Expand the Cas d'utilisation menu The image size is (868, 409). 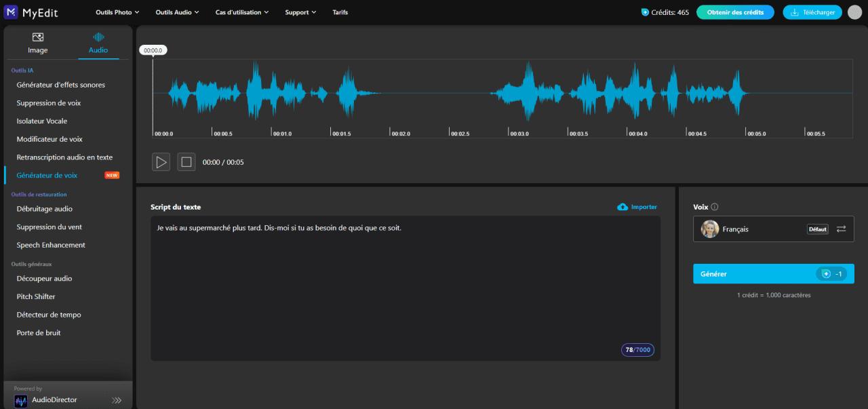242,12
